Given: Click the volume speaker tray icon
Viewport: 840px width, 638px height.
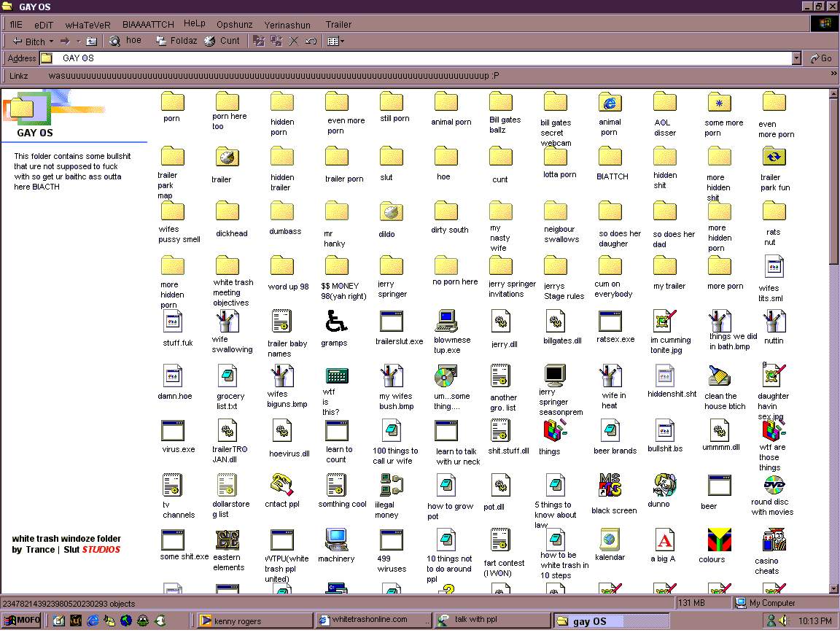Looking at the screenshot, I should [784, 621].
